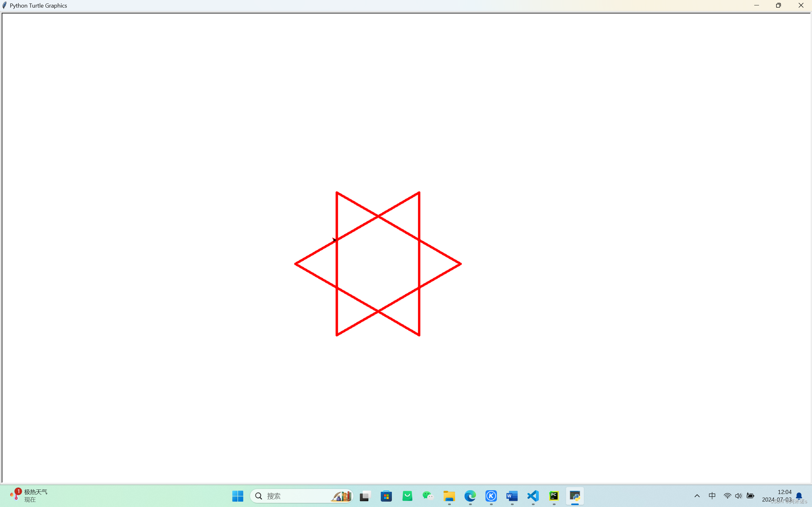Viewport: 812px width, 507px height.
Task: Open Task View from taskbar
Action: [x=365, y=496]
